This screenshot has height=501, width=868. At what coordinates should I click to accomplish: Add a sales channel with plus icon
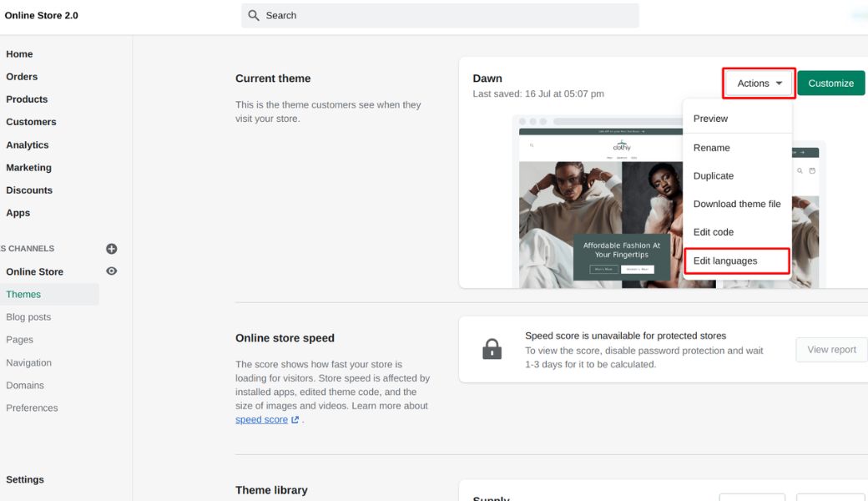pyautogui.click(x=111, y=249)
